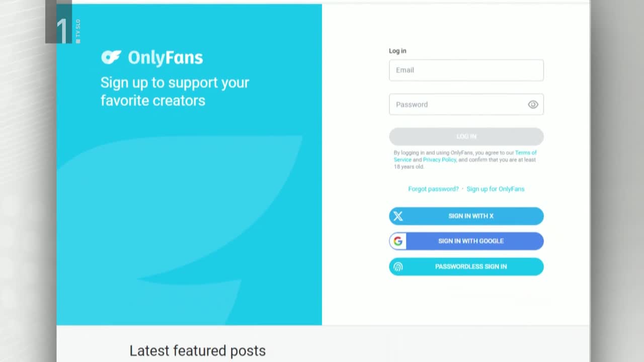Open the Sign up for OnlyFans link
644x362 pixels.
[495, 189]
